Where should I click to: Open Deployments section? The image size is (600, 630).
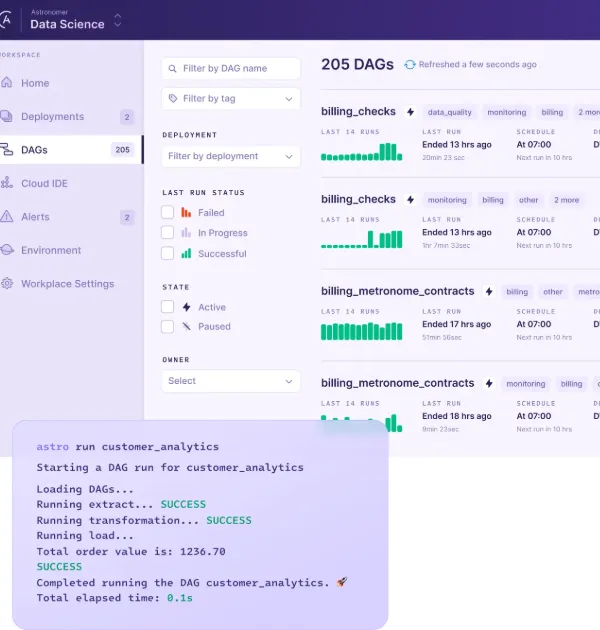(53, 117)
